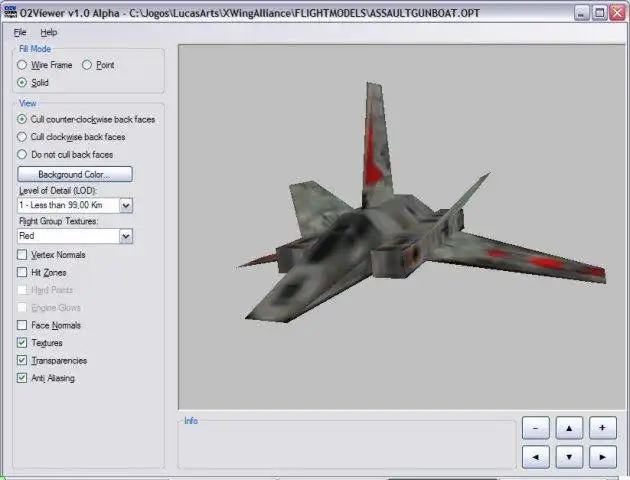Toggle the Anti Aliasing checkbox
This screenshot has height=480, width=630.
(x=22, y=378)
